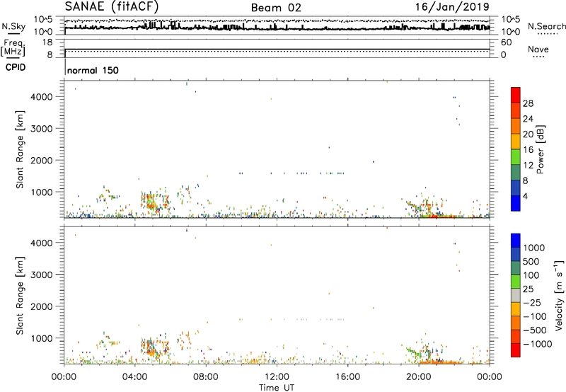
Task: Click the "60" Nave axis tick
Action: coord(506,42)
